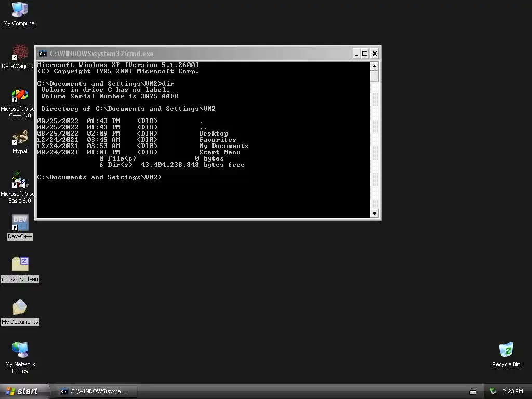Click the My Documents directory entry in console
The image size is (532, 399).
[x=223, y=146]
